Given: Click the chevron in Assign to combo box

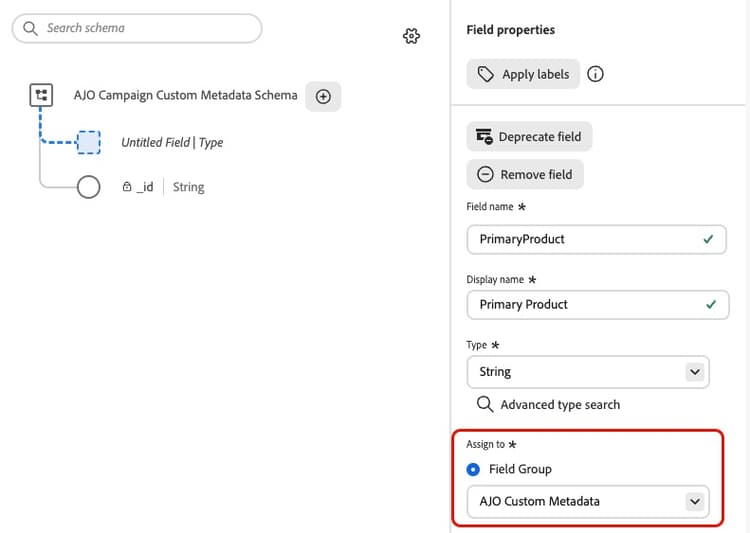Looking at the screenshot, I should (x=695, y=501).
